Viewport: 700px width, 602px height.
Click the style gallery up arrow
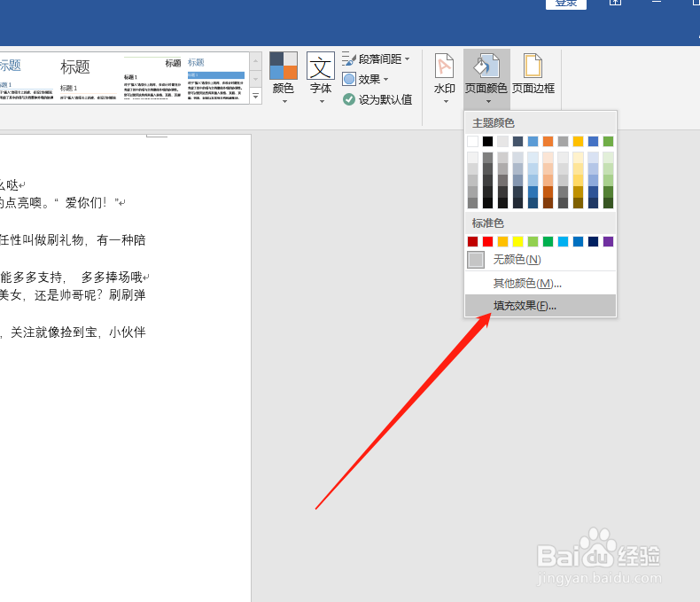coord(255,61)
